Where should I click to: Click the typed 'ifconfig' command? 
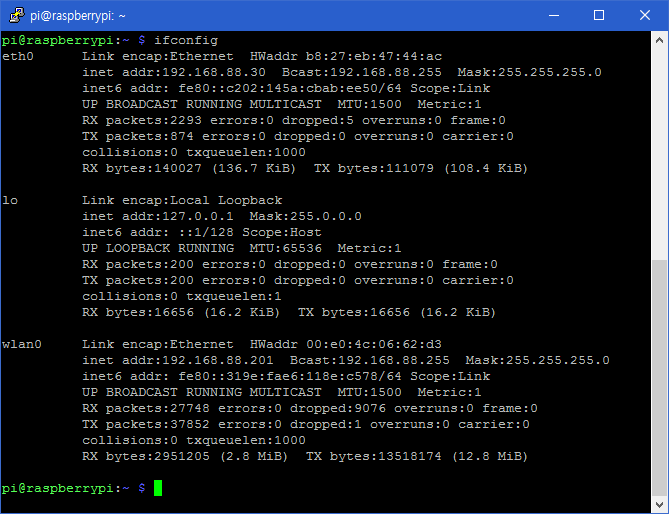[x=186, y=41]
